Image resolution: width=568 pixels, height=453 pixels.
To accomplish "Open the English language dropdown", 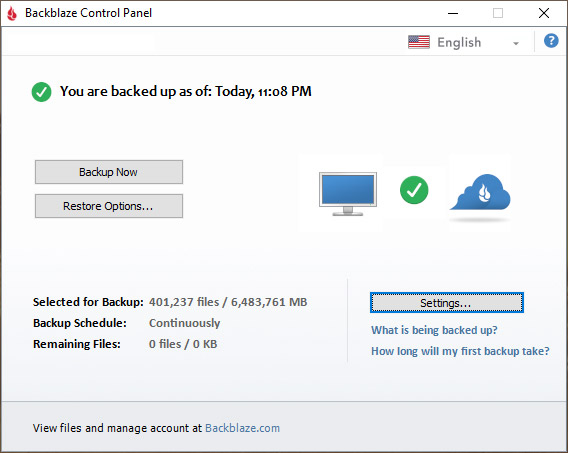I will pos(464,42).
